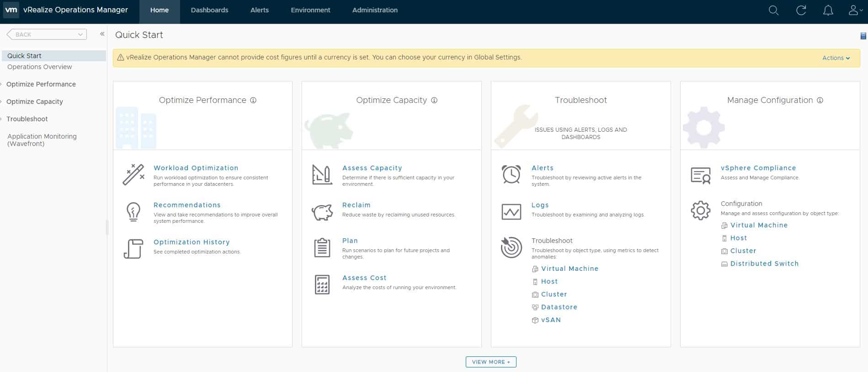
Task: Switch to the Dashboards tab
Action: (209, 10)
